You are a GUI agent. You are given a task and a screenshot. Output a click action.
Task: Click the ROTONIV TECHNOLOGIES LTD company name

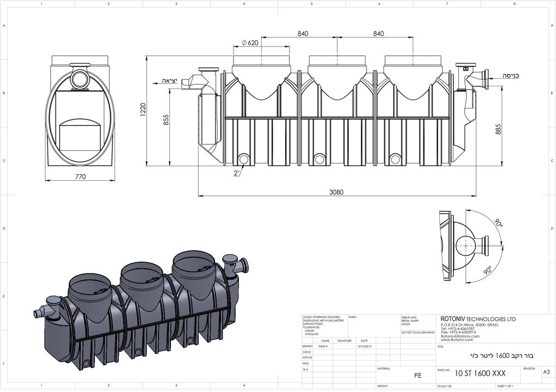click(478, 319)
